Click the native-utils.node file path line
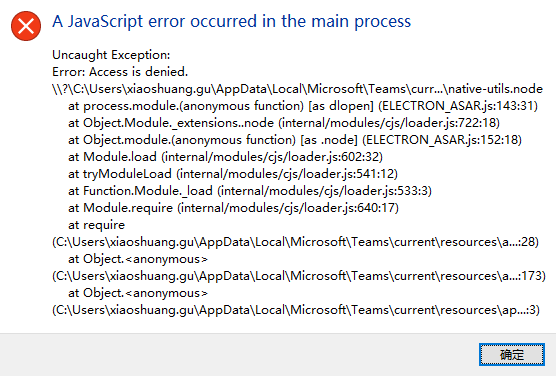The width and height of the screenshot is (556, 376). 297,89
